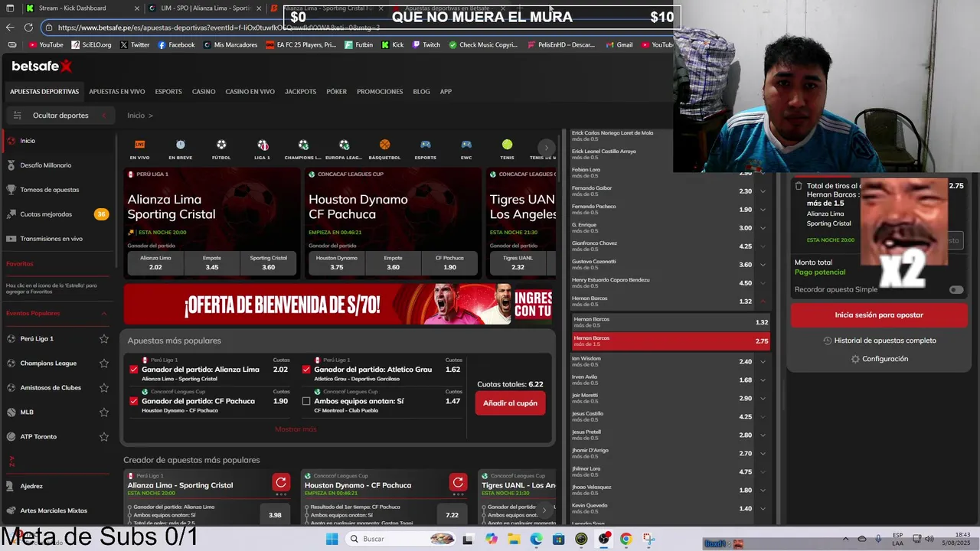Click the betsafe logo

click(x=42, y=67)
